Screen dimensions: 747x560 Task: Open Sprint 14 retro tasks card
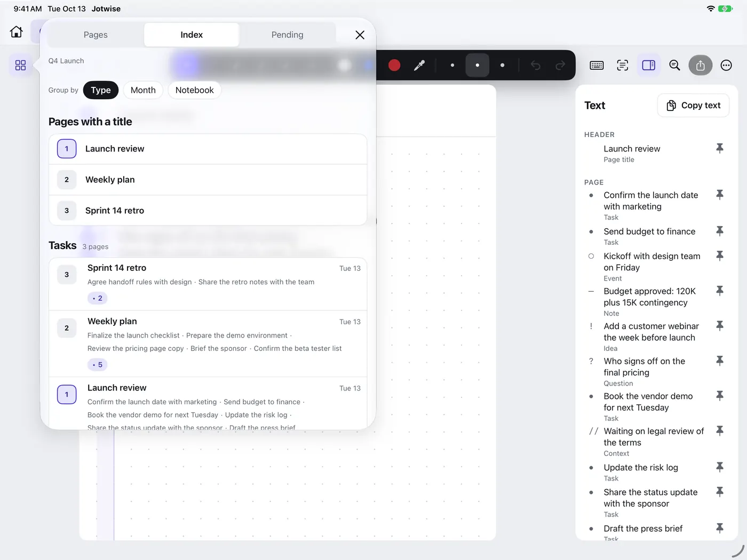pos(208,284)
